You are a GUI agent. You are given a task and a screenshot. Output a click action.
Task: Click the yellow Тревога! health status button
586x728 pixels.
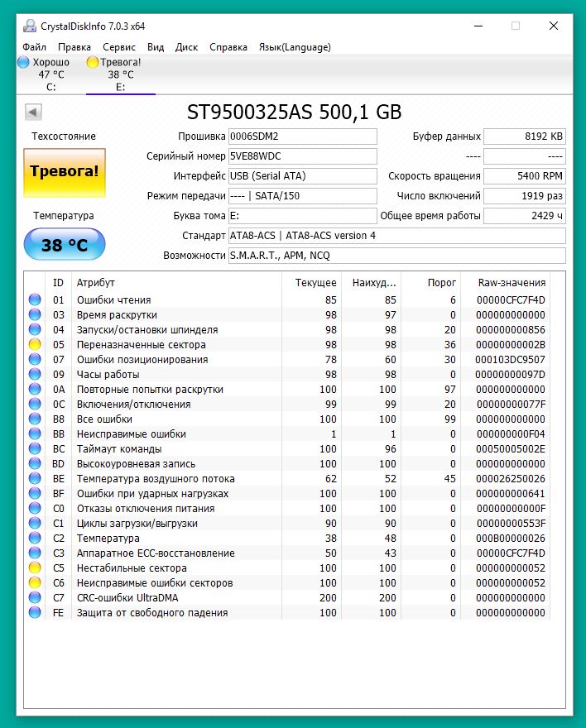point(65,172)
